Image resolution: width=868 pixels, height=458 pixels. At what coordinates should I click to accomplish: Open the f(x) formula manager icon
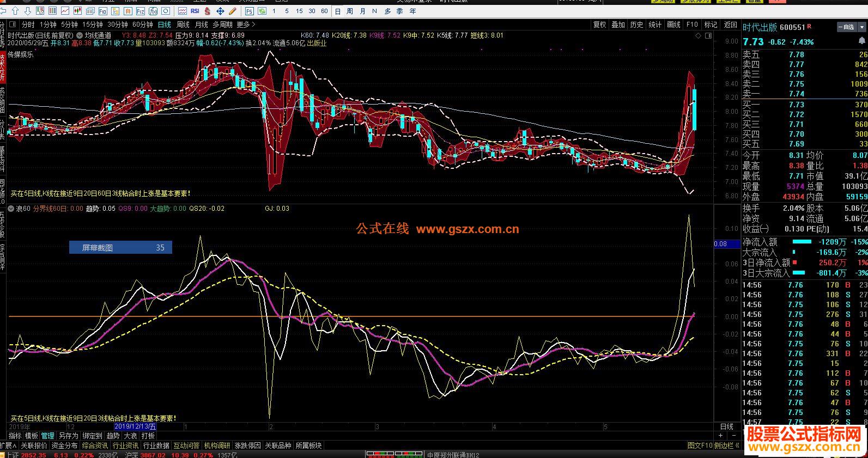tap(153, 11)
